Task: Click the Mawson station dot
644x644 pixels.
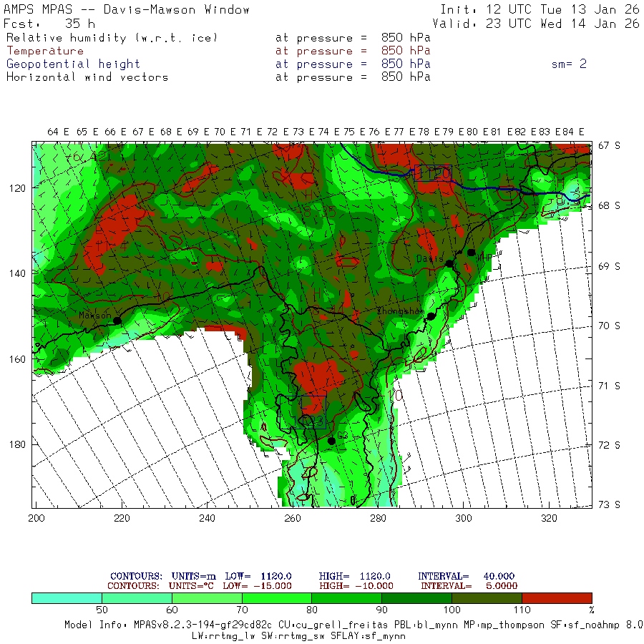Action: 117,321
